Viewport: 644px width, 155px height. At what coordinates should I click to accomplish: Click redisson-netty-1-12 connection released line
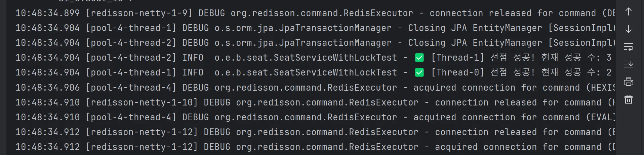315,132
